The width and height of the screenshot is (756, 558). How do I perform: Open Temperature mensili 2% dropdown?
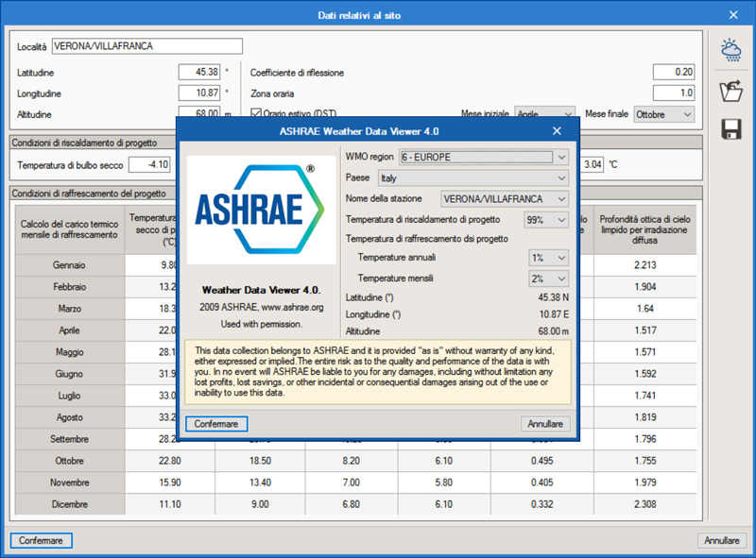tap(548, 279)
